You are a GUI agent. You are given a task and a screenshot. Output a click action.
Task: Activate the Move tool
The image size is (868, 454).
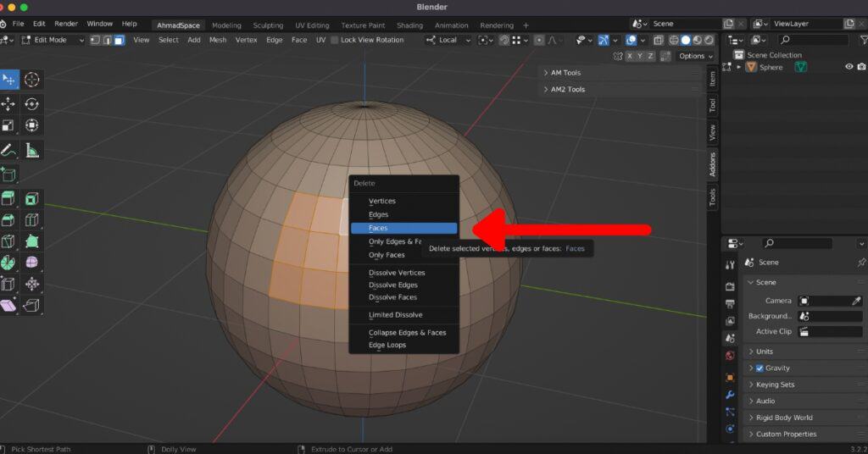click(x=8, y=104)
